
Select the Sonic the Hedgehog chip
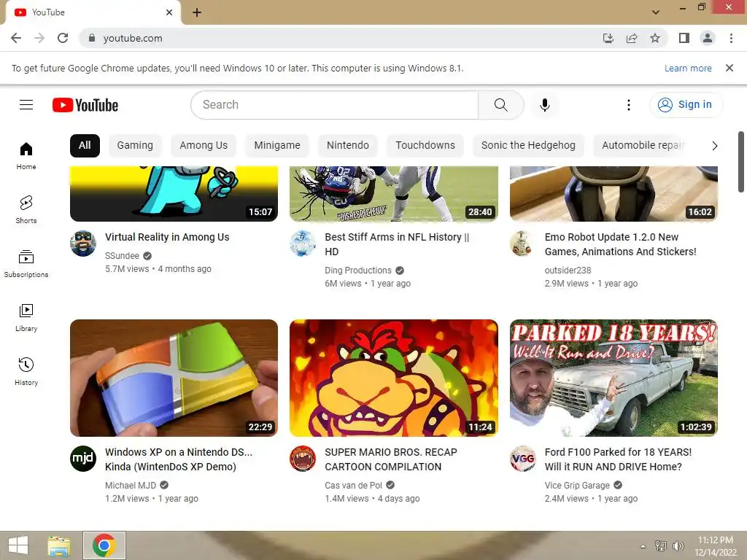(x=528, y=145)
